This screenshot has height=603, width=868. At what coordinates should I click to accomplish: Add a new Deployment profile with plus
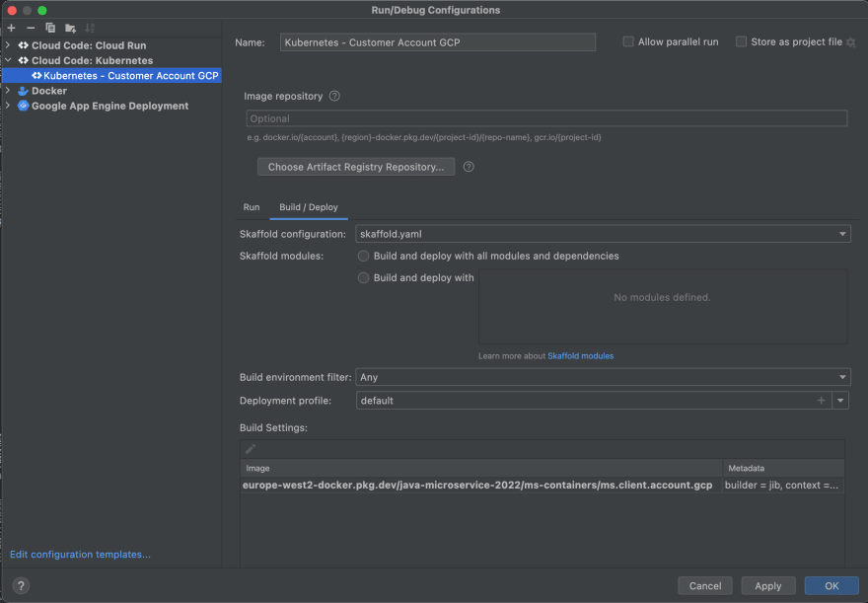[821, 401]
